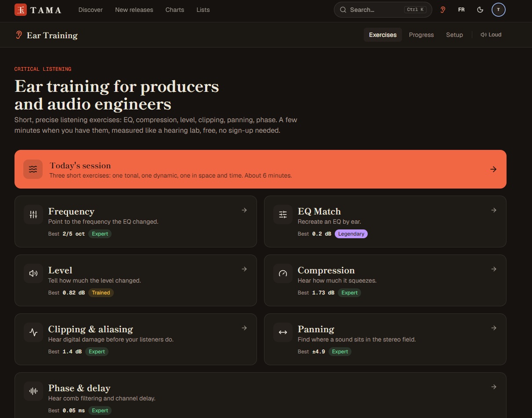Click the Trained badge on Level
The width and height of the screenshot is (532, 418).
coord(101,293)
